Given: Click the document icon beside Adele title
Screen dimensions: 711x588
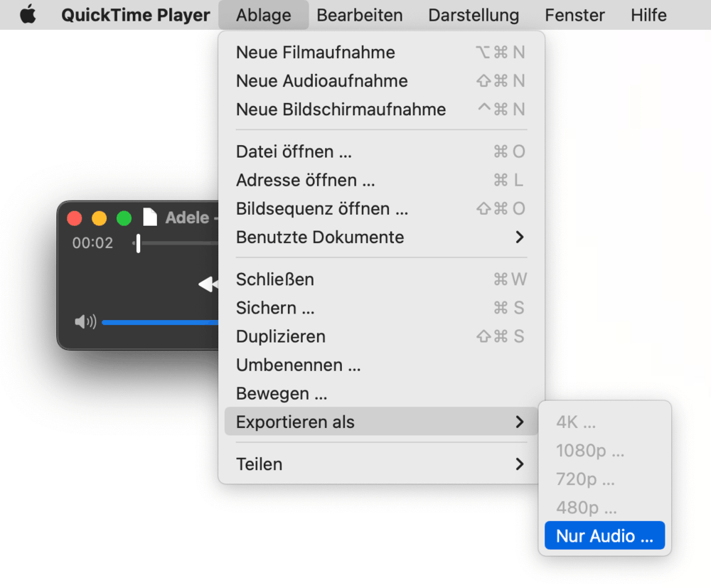Looking at the screenshot, I should click(150, 218).
